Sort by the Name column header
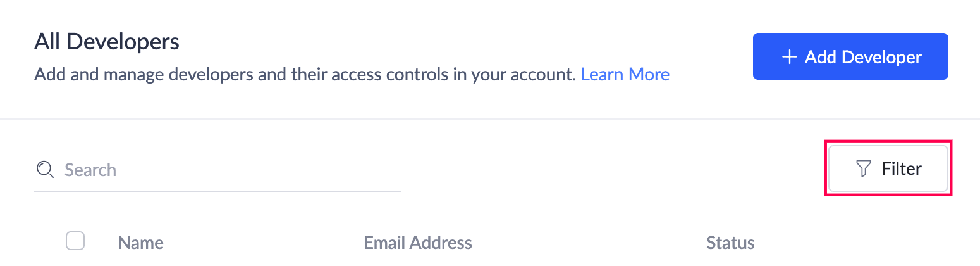Image resolution: width=980 pixels, height=266 pixels. pyautogui.click(x=140, y=243)
